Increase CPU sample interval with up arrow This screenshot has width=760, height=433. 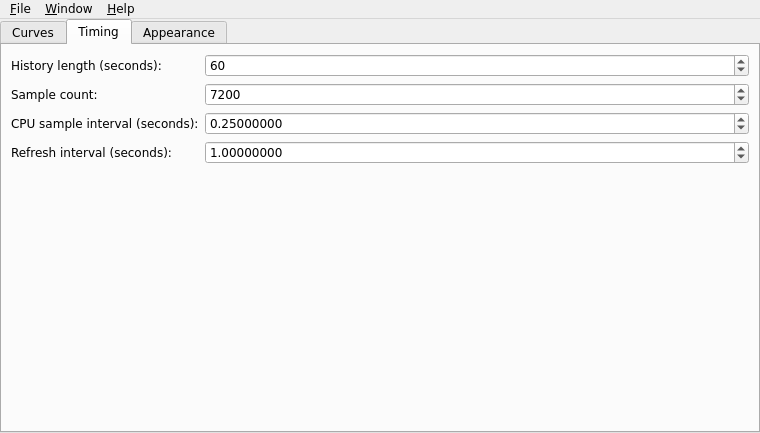pyautogui.click(x=741, y=119)
